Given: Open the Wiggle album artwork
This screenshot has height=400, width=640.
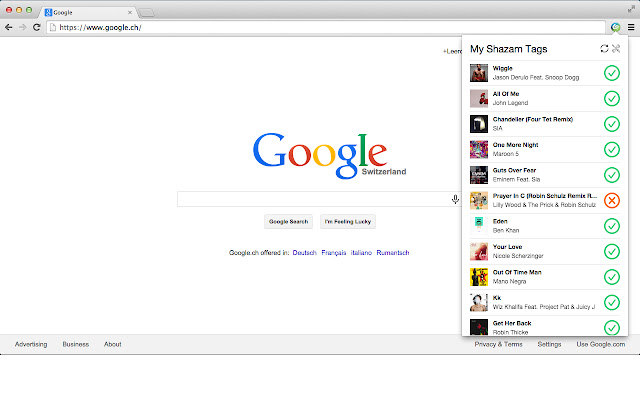Looking at the screenshot, I should [x=479, y=73].
